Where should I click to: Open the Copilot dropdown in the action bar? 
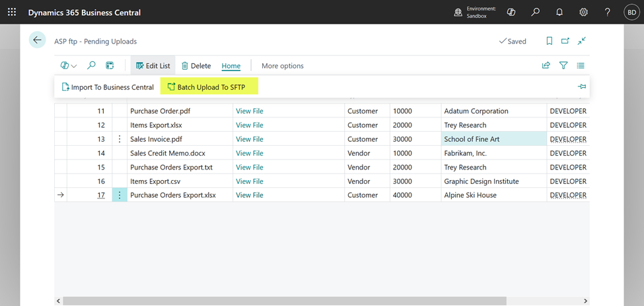69,66
